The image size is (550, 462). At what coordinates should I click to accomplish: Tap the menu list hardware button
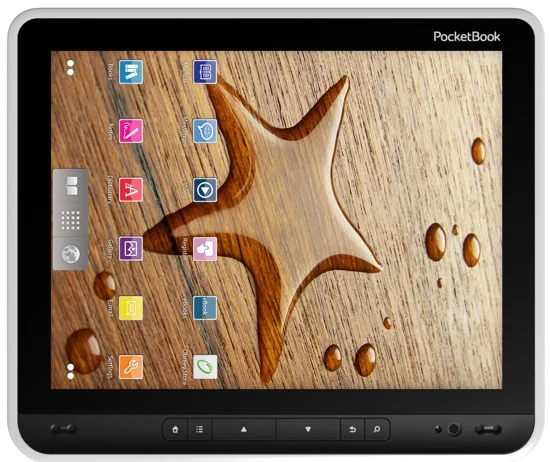(x=200, y=429)
